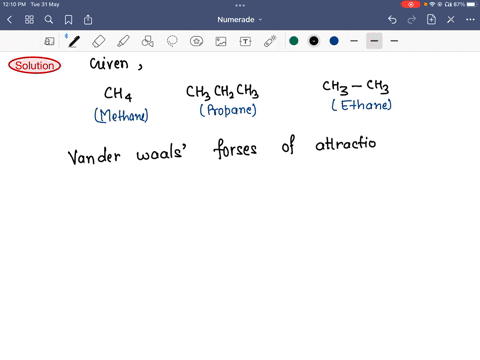
Task: Select the Highlighter tool
Action: point(123,41)
